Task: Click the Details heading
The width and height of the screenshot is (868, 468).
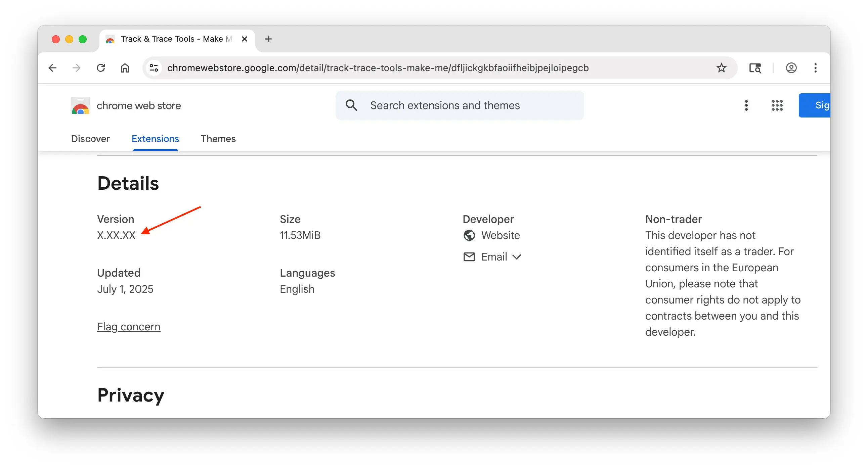Action: [128, 184]
